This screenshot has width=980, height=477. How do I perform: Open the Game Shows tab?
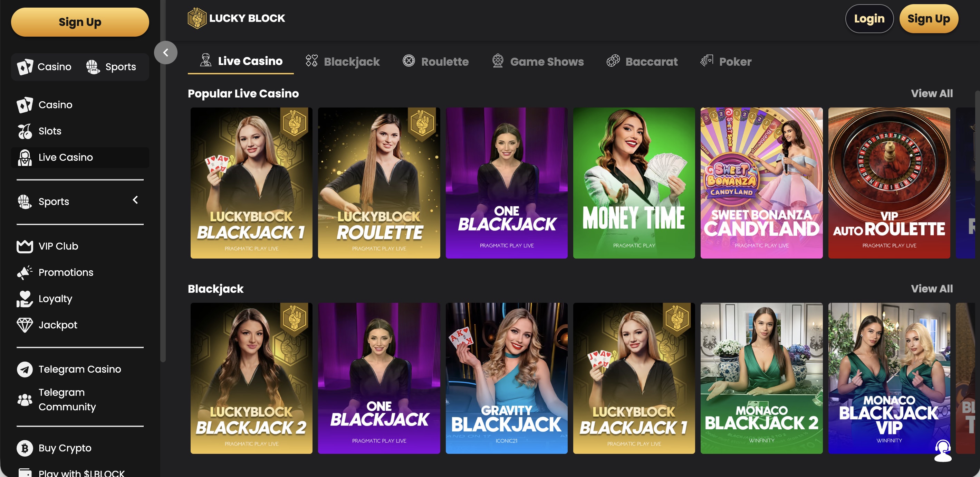click(x=538, y=62)
